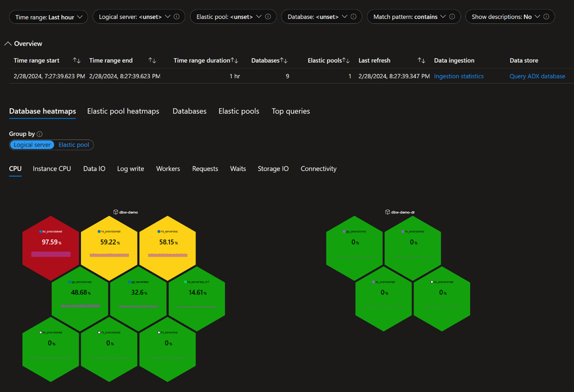
Task: Click the Data store column header
Action: pos(524,60)
